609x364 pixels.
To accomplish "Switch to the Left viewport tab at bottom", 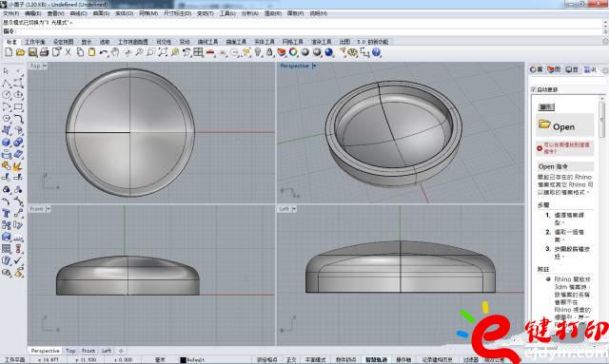I will (106, 351).
